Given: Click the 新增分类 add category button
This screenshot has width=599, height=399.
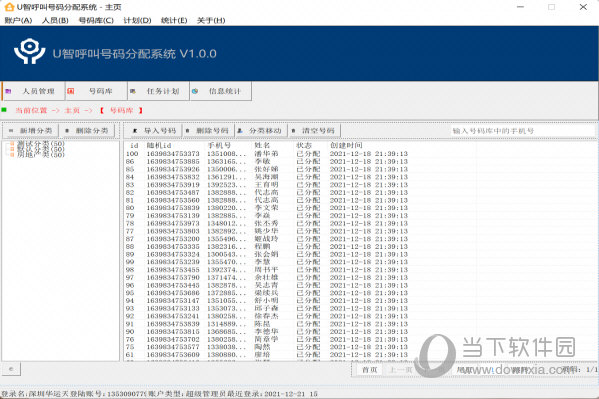Looking at the screenshot, I should 31,131.
